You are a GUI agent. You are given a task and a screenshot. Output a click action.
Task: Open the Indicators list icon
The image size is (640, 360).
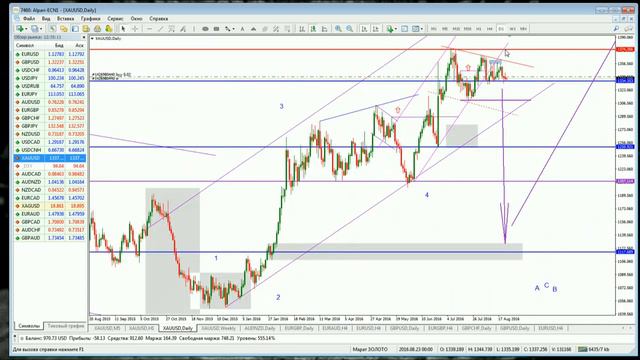tap(390, 29)
